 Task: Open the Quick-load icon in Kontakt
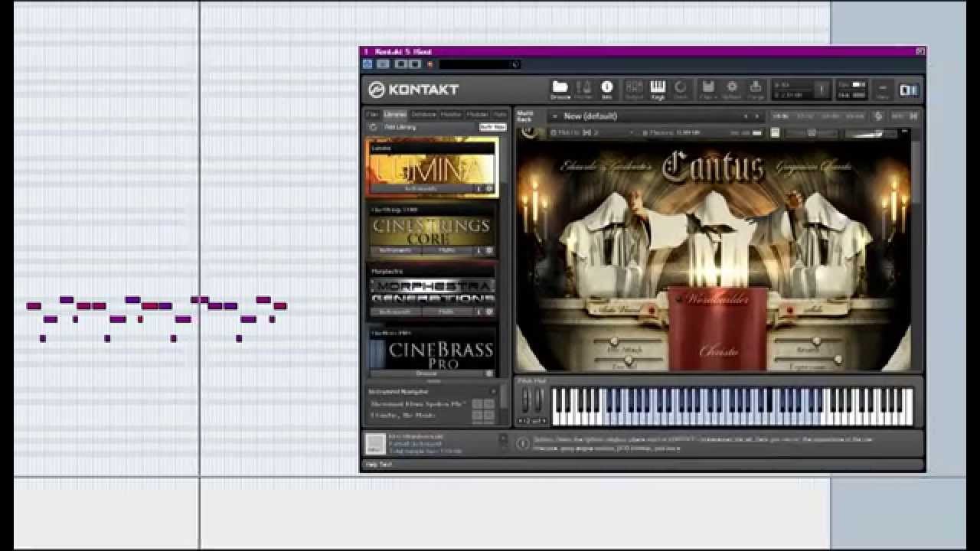pos(680,89)
